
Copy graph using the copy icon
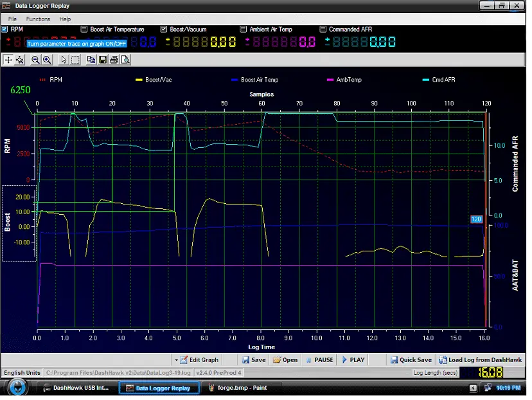click(91, 60)
